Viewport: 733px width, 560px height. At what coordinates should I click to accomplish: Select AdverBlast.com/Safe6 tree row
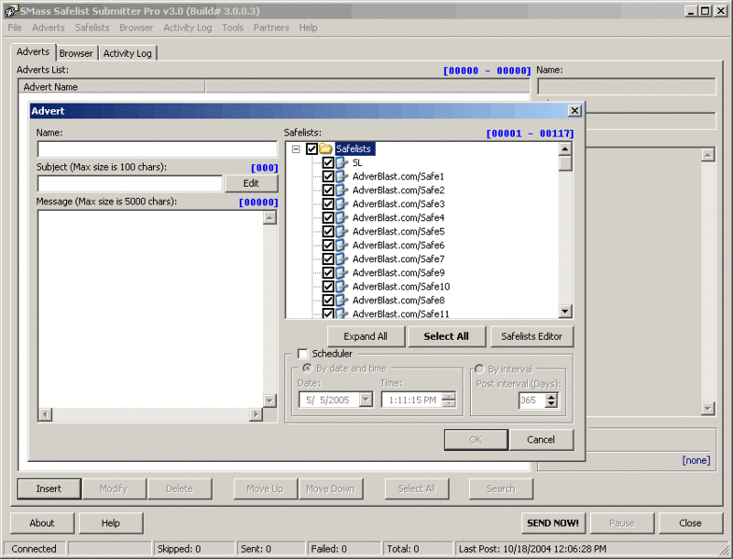(x=399, y=245)
